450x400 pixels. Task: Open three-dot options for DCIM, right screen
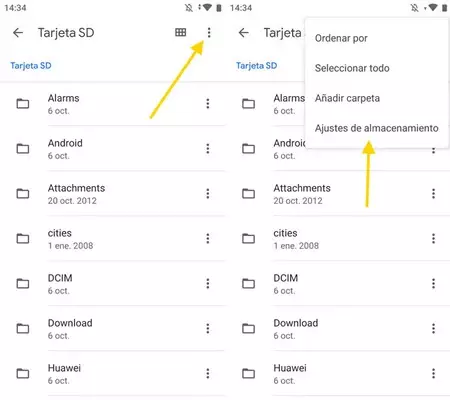pos(433,283)
